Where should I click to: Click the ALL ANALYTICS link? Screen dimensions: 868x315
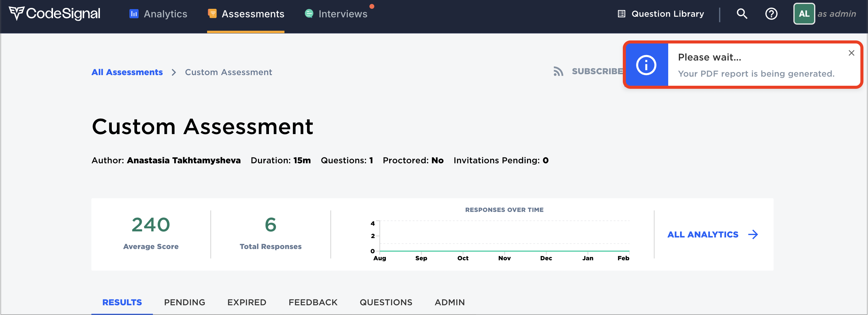pyautogui.click(x=703, y=234)
